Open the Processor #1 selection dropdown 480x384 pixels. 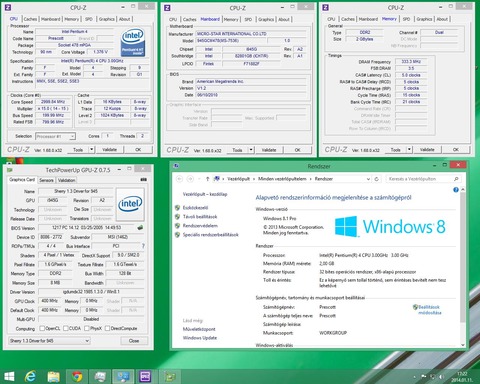pos(56,136)
